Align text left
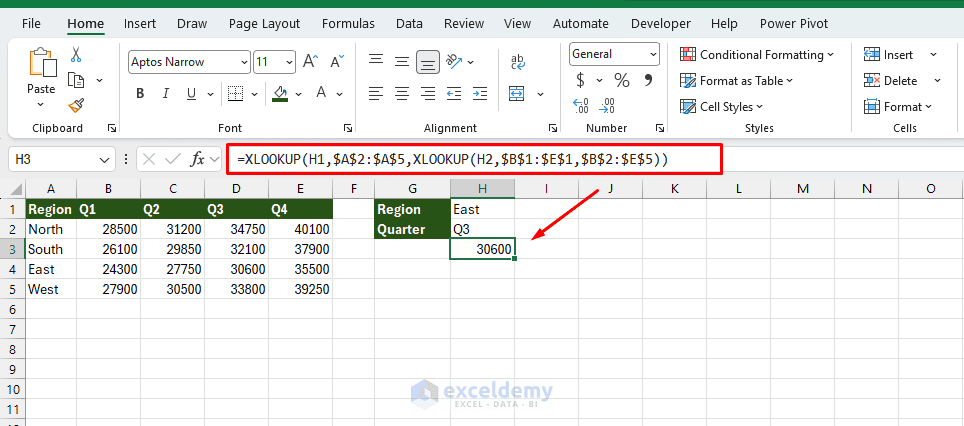964x426 pixels. click(x=376, y=93)
